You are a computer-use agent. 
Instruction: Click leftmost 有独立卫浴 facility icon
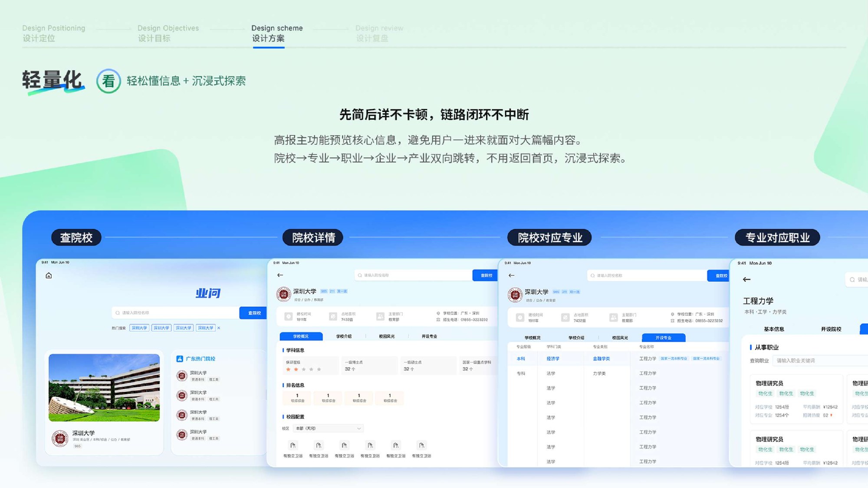pyautogui.click(x=293, y=445)
